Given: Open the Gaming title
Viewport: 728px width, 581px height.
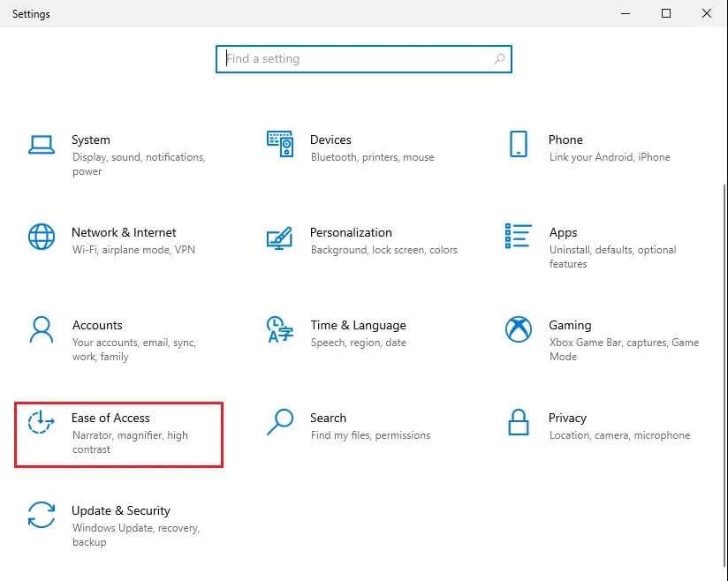Looking at the screenshot, I should (x=570, y=326).
